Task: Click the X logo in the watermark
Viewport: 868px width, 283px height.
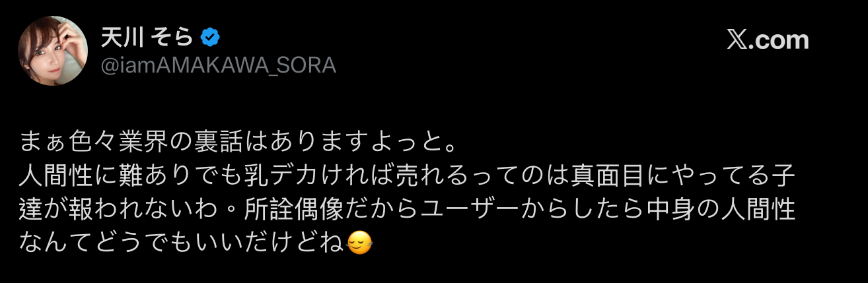Action: (737, 41)
